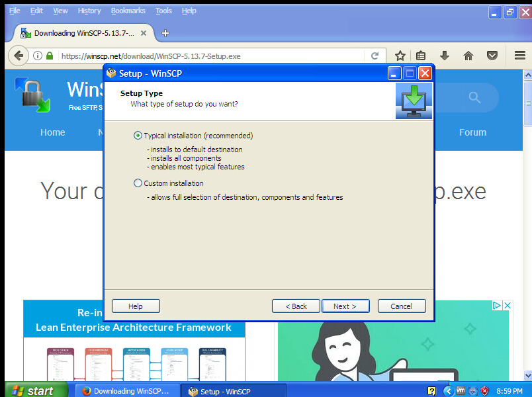Click the setup wizard computer download image
The height and width of the screenshot is (397, 532).
tap(414, 101)
